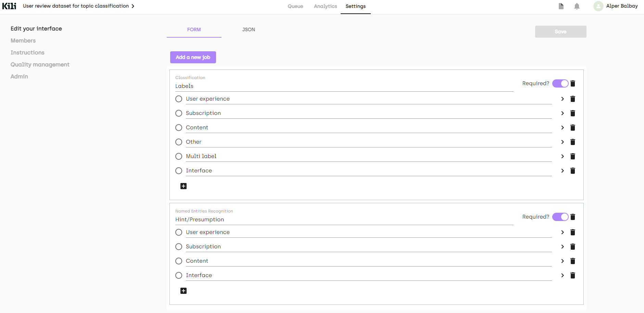The height and width of the screenshot is (313, 644).
Task: Expand the Content category under Hint/Presumption
Action: (562, 261)
